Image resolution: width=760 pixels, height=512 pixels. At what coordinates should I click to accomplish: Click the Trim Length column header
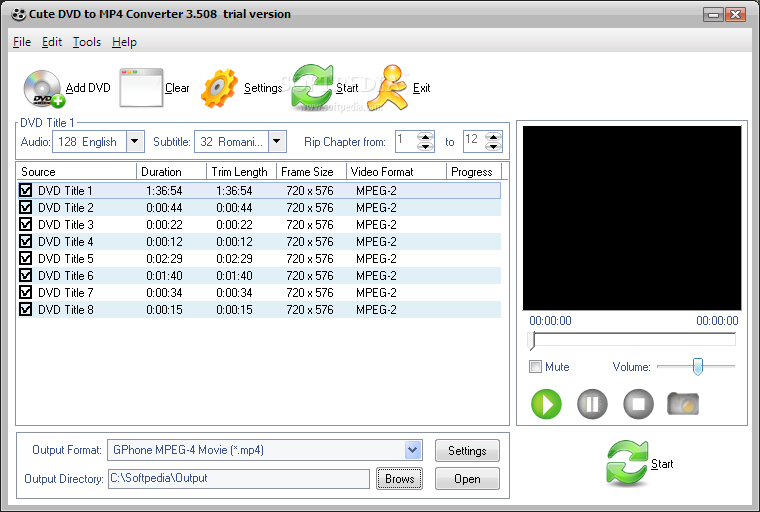pos(241,172)
